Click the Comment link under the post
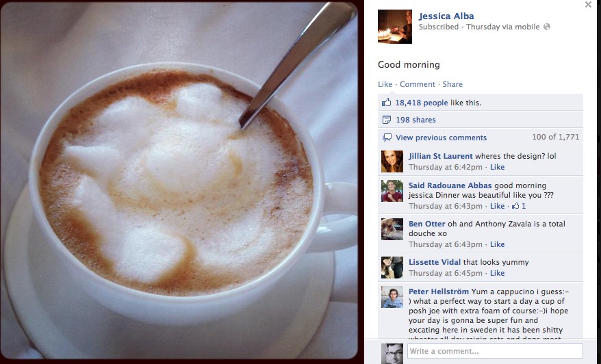The height and width of the screenshot is (364, 601). click(418, 84)
